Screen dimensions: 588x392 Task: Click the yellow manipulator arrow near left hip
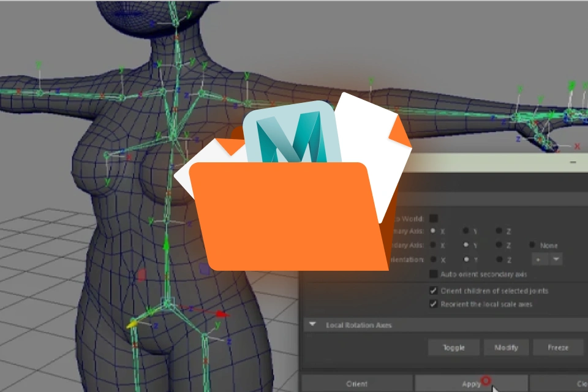[x=132, y=324]
